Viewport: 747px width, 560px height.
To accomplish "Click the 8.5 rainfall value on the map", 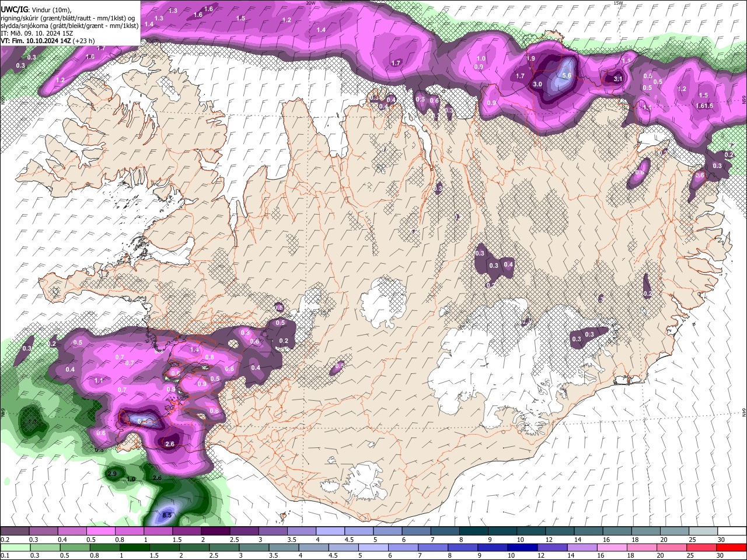I will [167, 515].
